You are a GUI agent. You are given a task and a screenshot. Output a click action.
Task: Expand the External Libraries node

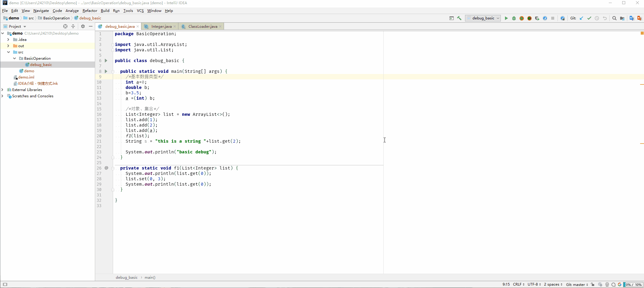click(2, 90)
